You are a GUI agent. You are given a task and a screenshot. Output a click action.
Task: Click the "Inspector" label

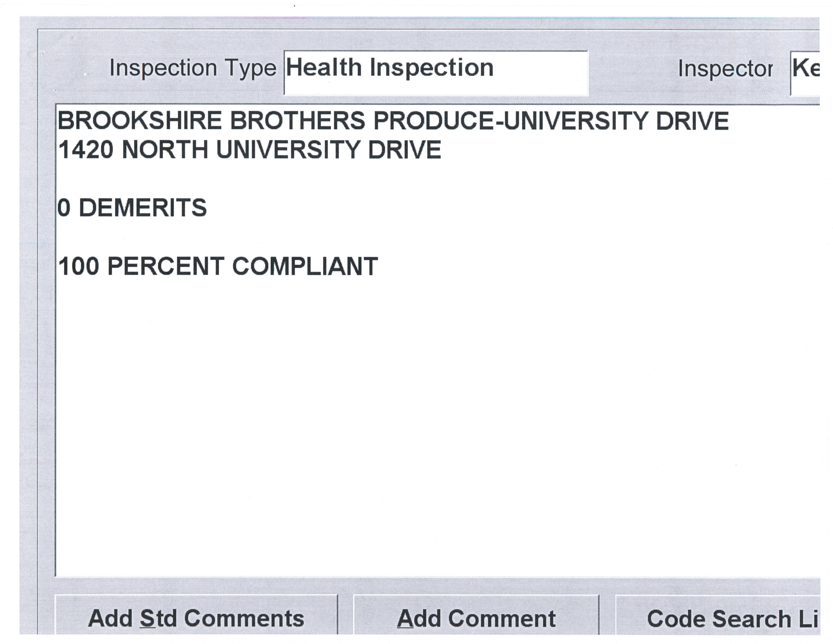point(725,69)
